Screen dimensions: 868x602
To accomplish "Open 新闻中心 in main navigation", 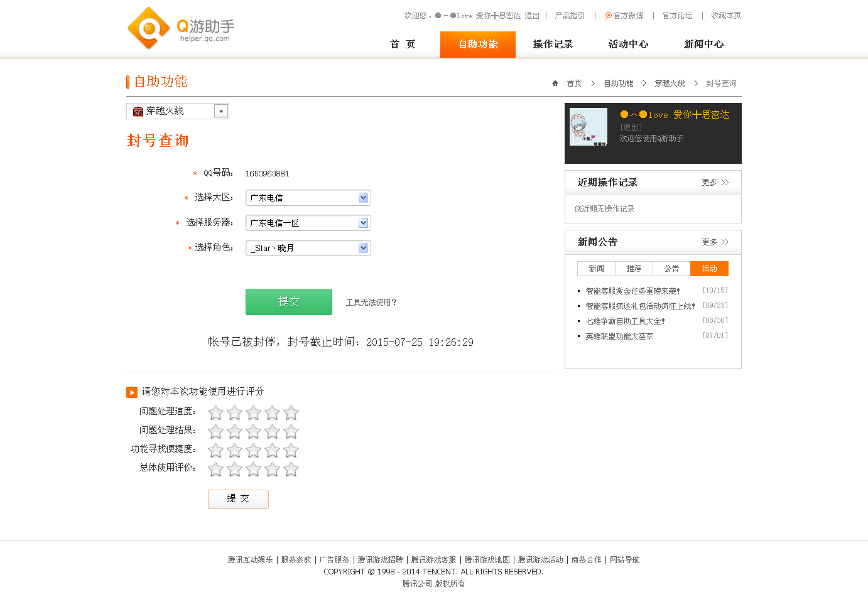I will pos(703,44).
